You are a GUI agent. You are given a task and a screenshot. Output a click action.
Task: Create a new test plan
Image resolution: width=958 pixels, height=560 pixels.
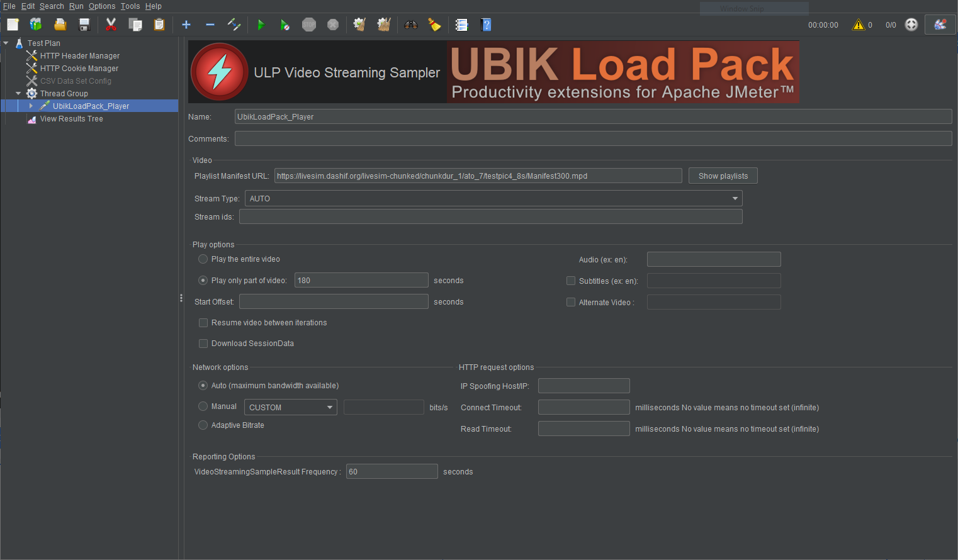tap(13, 25)
